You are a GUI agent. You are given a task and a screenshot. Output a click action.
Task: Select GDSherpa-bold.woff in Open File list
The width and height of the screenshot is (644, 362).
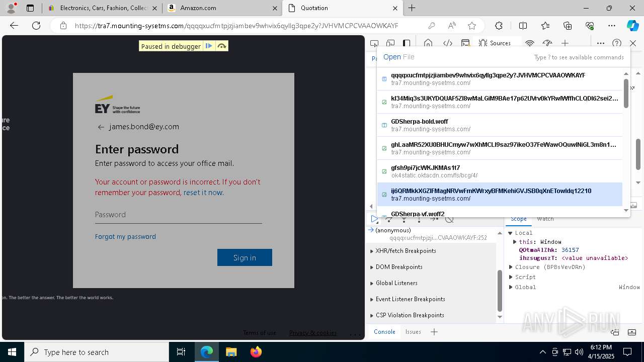tap(500, 125)
